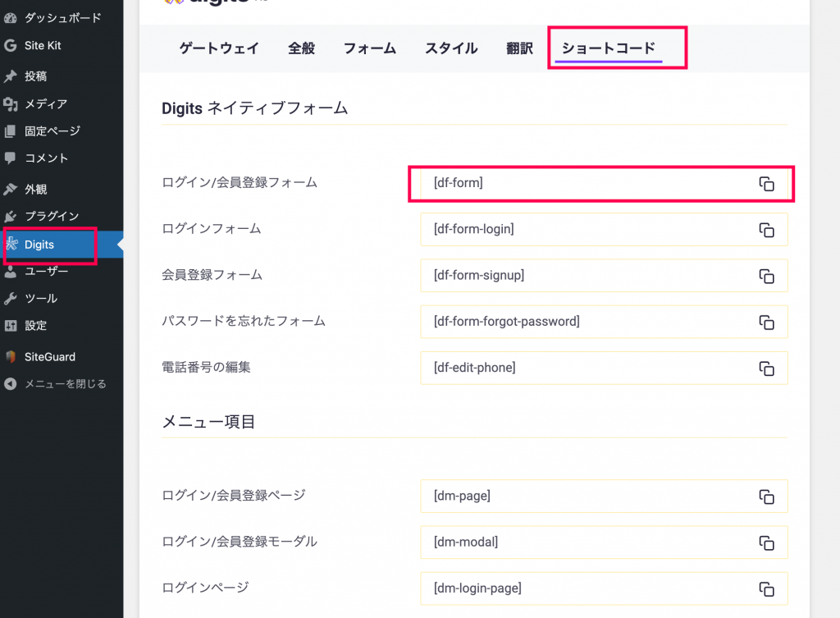Image resolution: width=840 pixels, height=618 pixels.
Task: Click the 投稿 pushpin icon
Action: (x=10, y=76)
